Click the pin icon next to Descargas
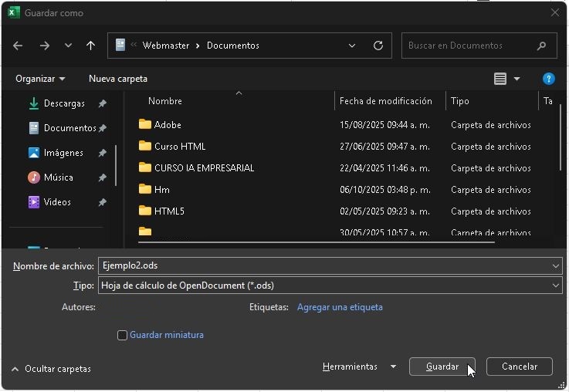This screenshot has width=569, height=392. [103, 103]
